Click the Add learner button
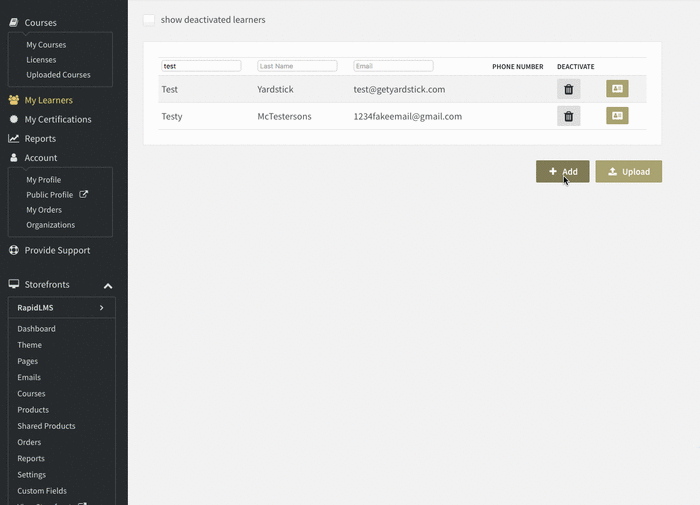This screenshot has width=700, height=505. click(x=562, y=171)
